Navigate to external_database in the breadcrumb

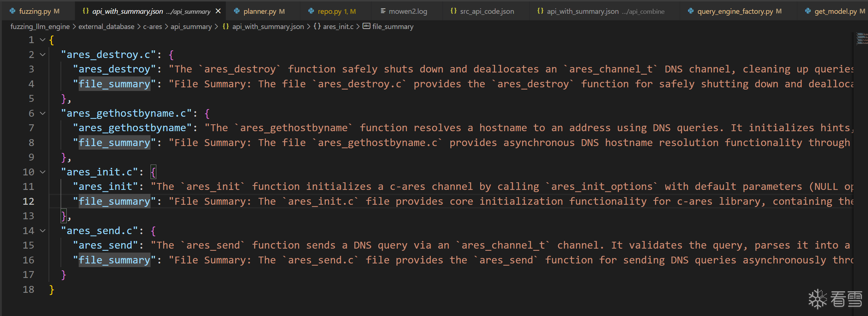[x=106, y=26]
